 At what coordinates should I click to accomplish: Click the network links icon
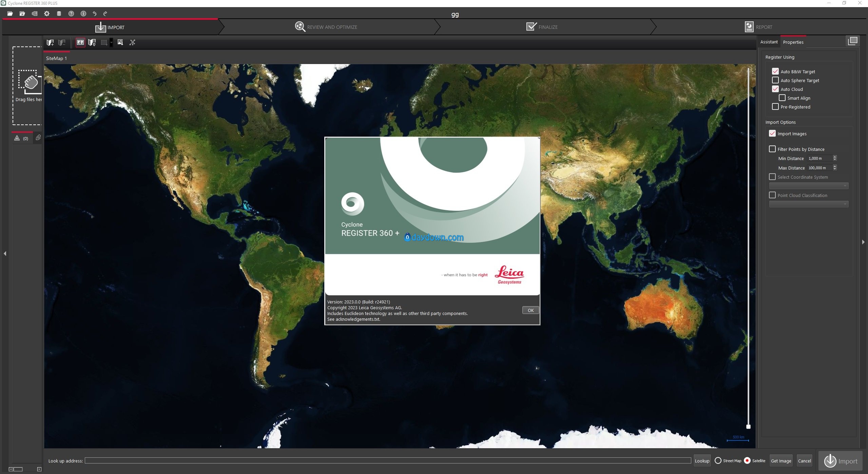(132, 42)
